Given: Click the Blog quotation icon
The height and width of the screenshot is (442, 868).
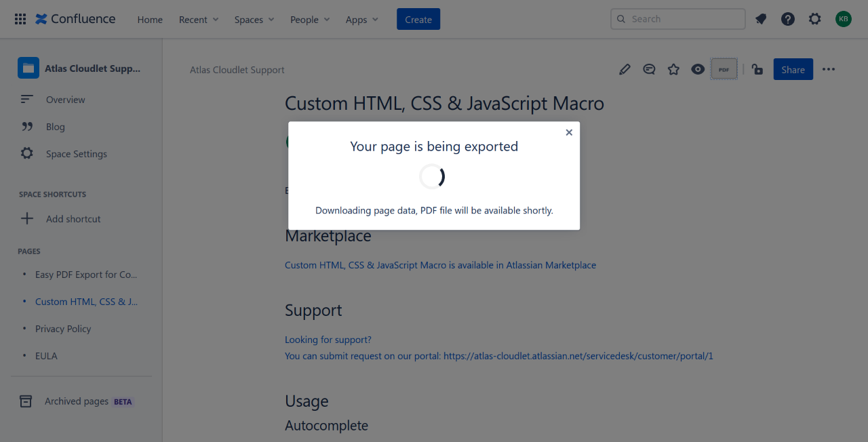Looking at the screenshot, I should [27, 126].
